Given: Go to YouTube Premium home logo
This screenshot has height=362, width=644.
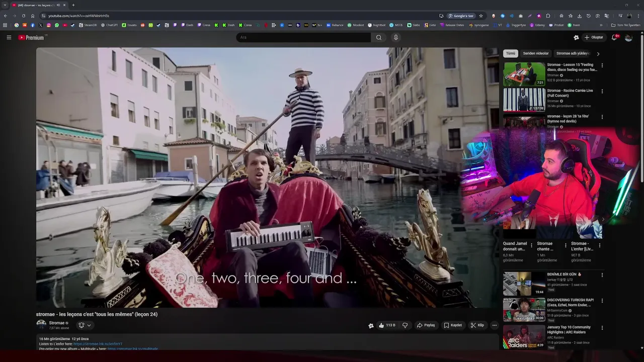Looking at the screenshot, I should click(32, 37).
